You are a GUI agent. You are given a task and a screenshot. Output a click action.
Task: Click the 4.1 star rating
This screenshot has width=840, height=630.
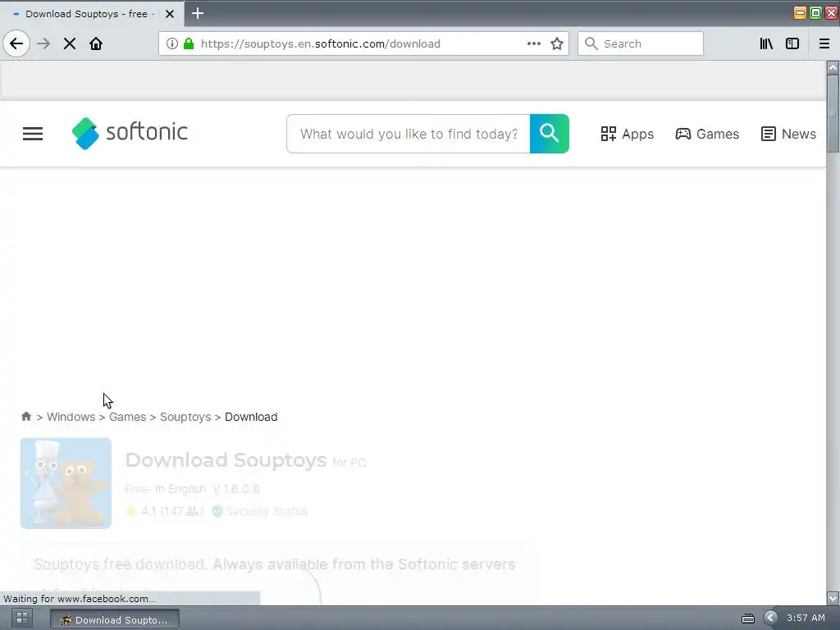164,511
